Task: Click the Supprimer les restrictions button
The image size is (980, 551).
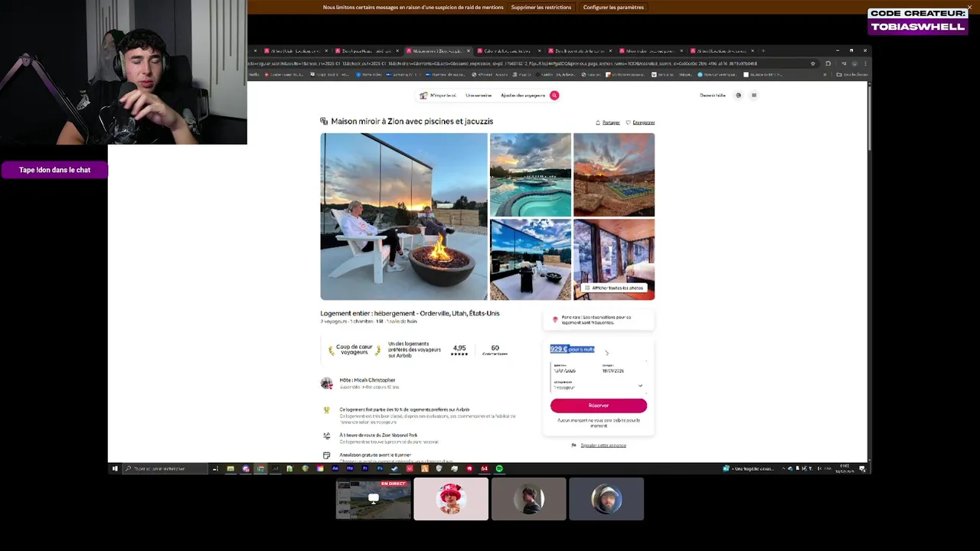Action: [x=541, y=8]
